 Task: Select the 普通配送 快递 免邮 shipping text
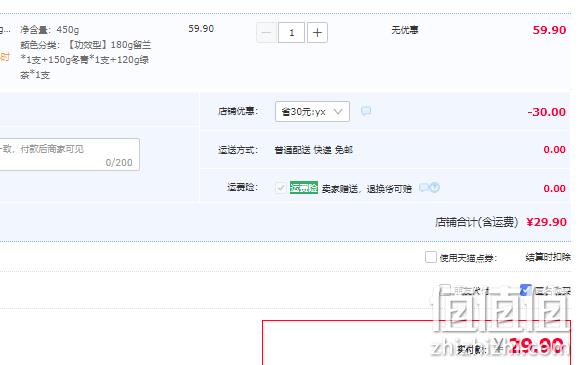(x=314, y=150)
